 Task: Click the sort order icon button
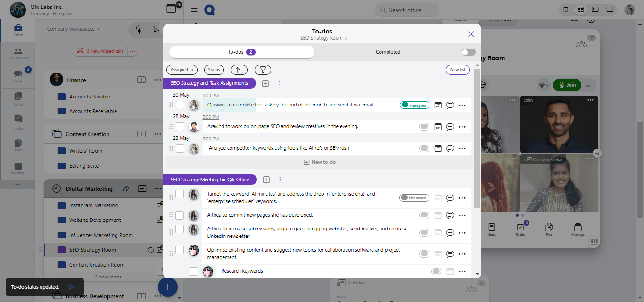pyautogui.click(x=239, y=70)
